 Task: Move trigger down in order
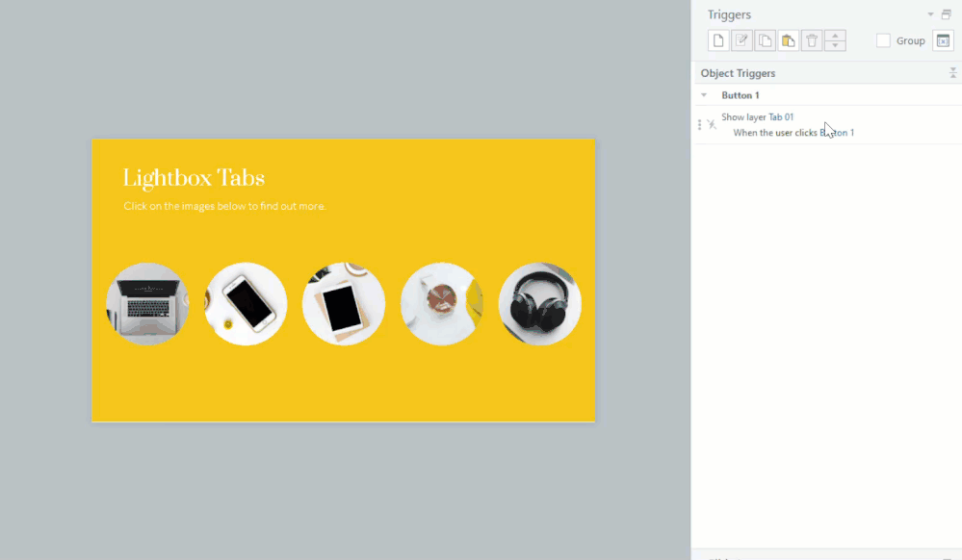click(x=835, y=46)
